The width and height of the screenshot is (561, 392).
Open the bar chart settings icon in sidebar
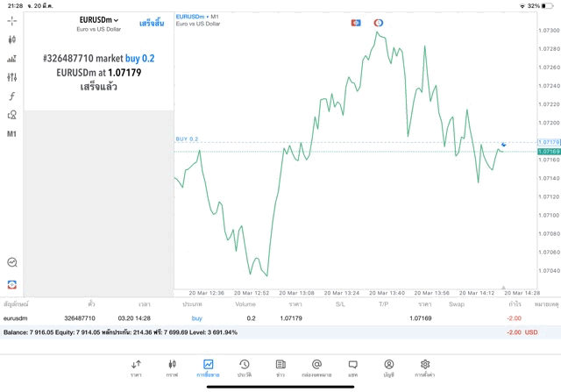click(12, 59)
